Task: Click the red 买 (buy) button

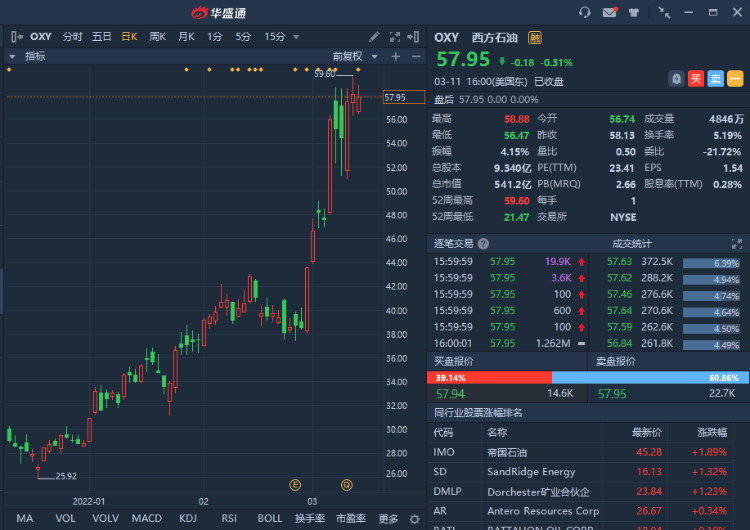Action: pos(697,78)
